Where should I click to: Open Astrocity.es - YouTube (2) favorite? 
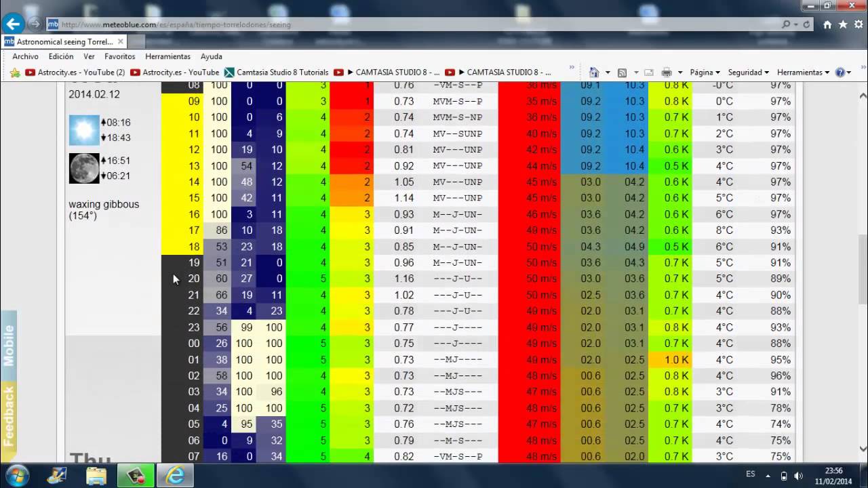pyautogui.click(x=75, y=73)
